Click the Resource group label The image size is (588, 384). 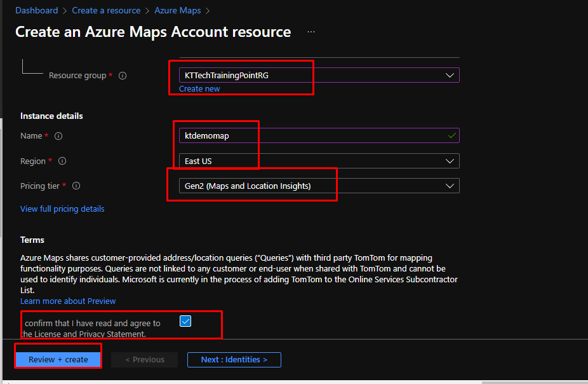77,76
